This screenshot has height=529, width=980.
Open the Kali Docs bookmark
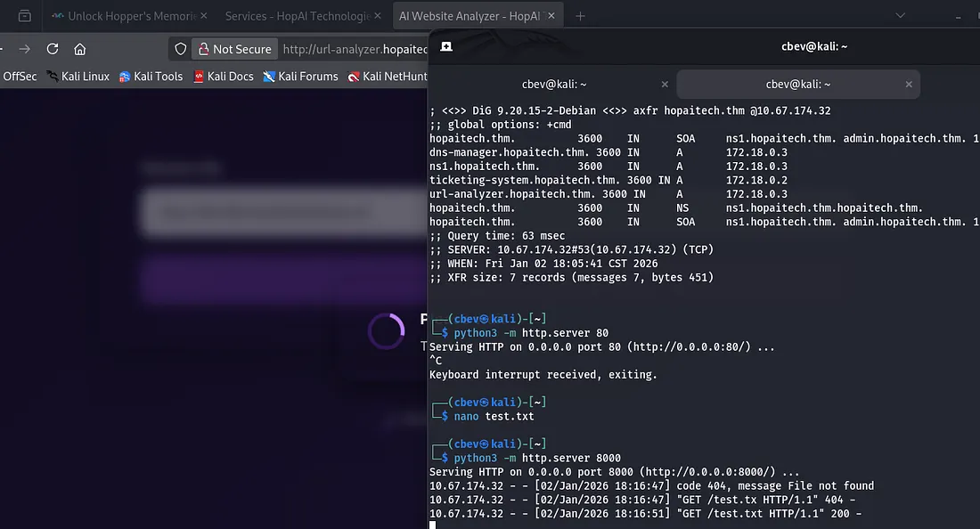[x=224, y=77]
